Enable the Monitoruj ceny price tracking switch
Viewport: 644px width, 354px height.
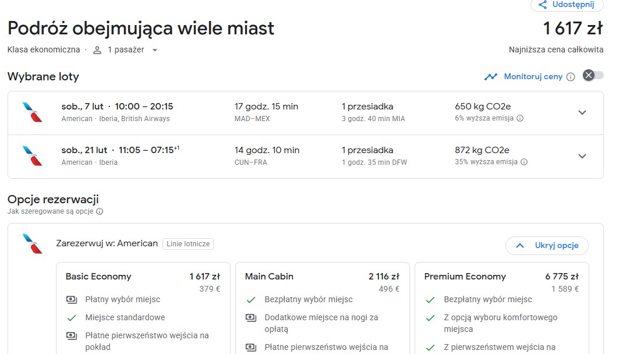(593, 76)
